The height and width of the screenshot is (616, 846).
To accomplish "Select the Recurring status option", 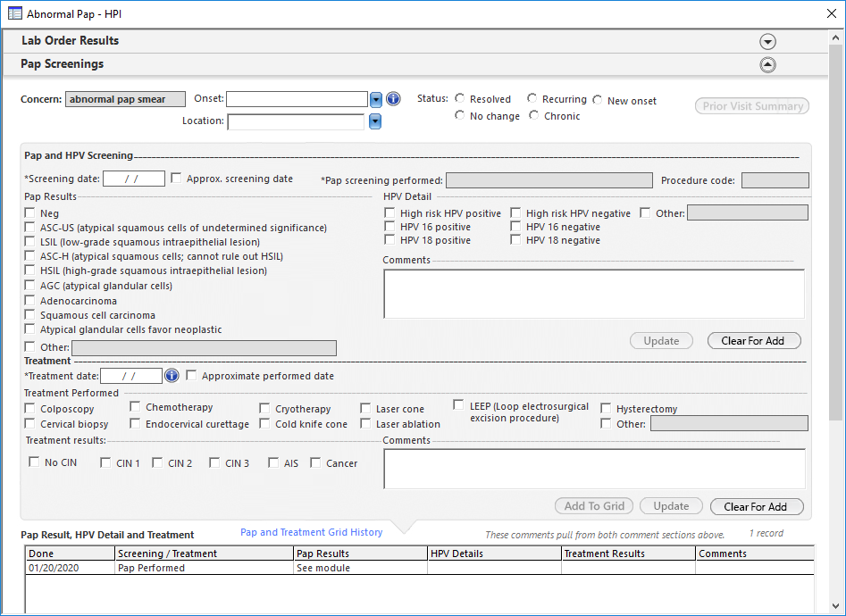I will coord(532,98).
